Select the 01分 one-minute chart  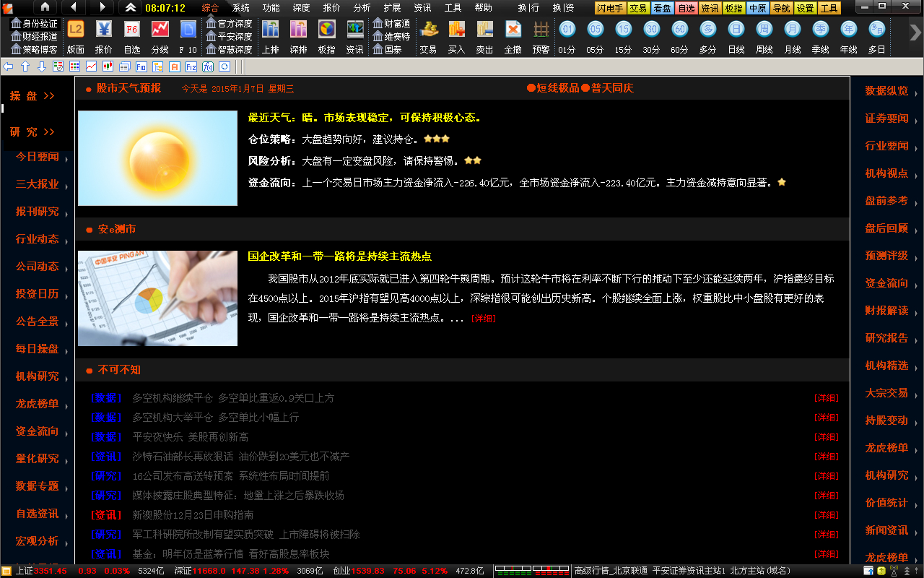coord(567,37)
